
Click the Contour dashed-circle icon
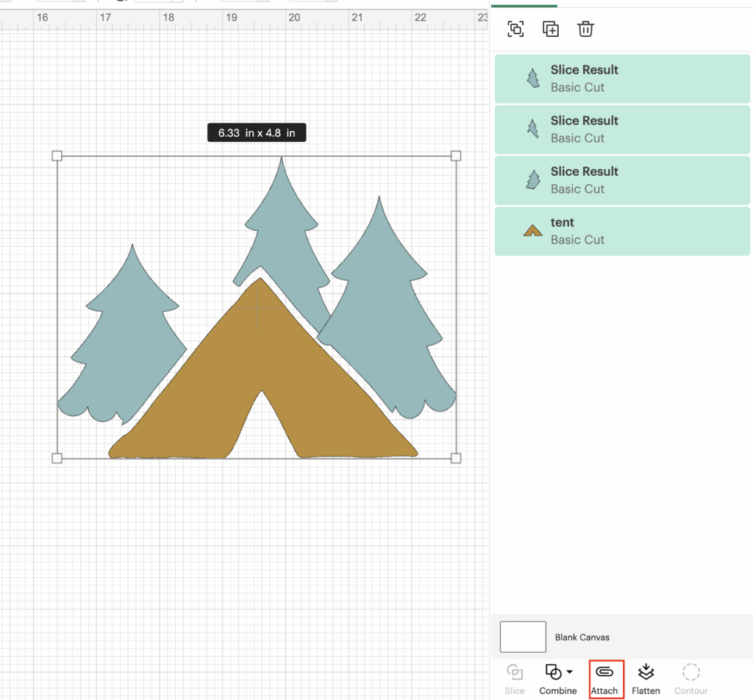tap(690, 672)
